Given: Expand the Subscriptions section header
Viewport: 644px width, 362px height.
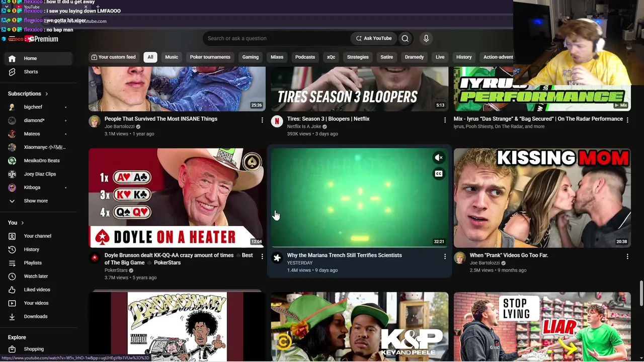Looking at the screenshot, I should [x=28, y=94].
